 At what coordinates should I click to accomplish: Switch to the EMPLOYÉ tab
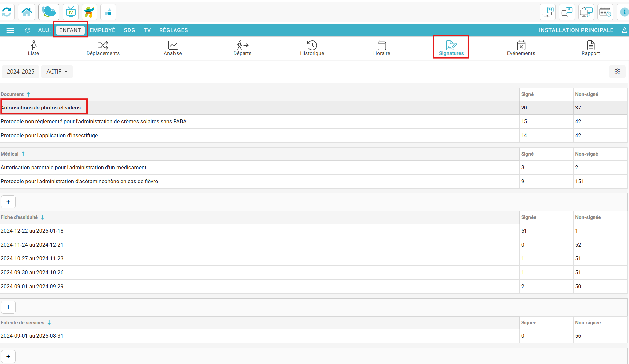103,30
